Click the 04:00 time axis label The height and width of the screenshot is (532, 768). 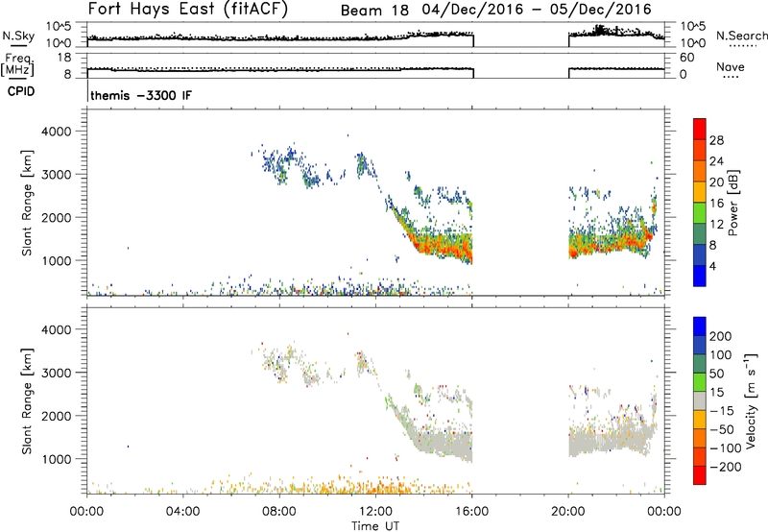click(182, 512)
